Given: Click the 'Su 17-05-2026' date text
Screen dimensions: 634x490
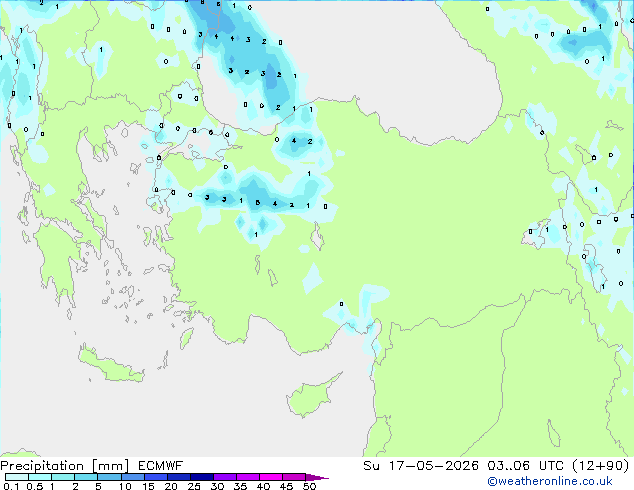Looking at the screenshot, I should coord(421,466).
